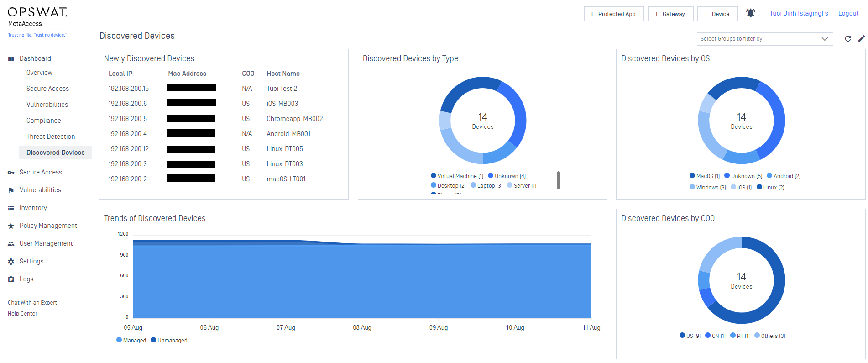Open the Secure Access dashboard subpage
This screenshot has width=868, height=363.
[47, 89]
